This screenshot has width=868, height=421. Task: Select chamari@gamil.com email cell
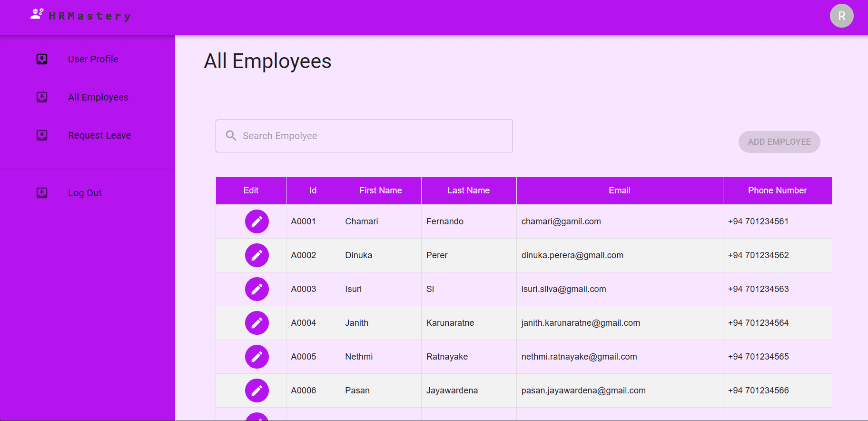pos(561,221)
